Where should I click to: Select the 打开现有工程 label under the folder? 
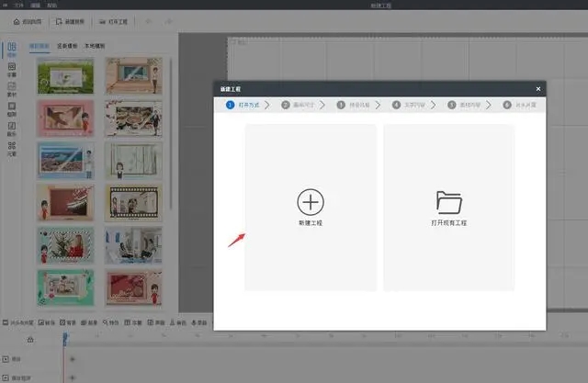pyautogui.click(x=449, y=223)
